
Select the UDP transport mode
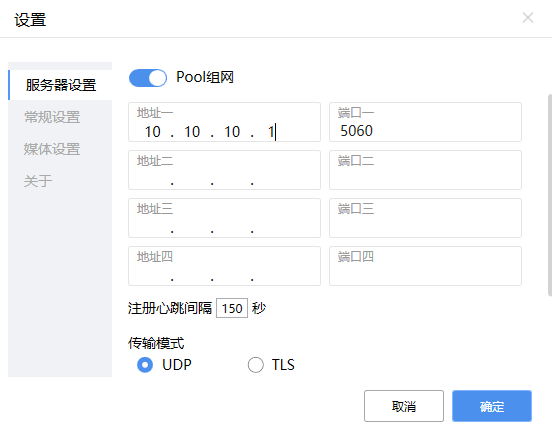click(145, 365)
